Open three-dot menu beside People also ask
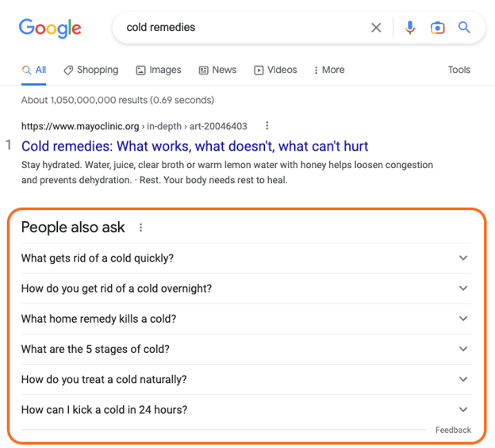Screen dimensions: 495x448 141,228
